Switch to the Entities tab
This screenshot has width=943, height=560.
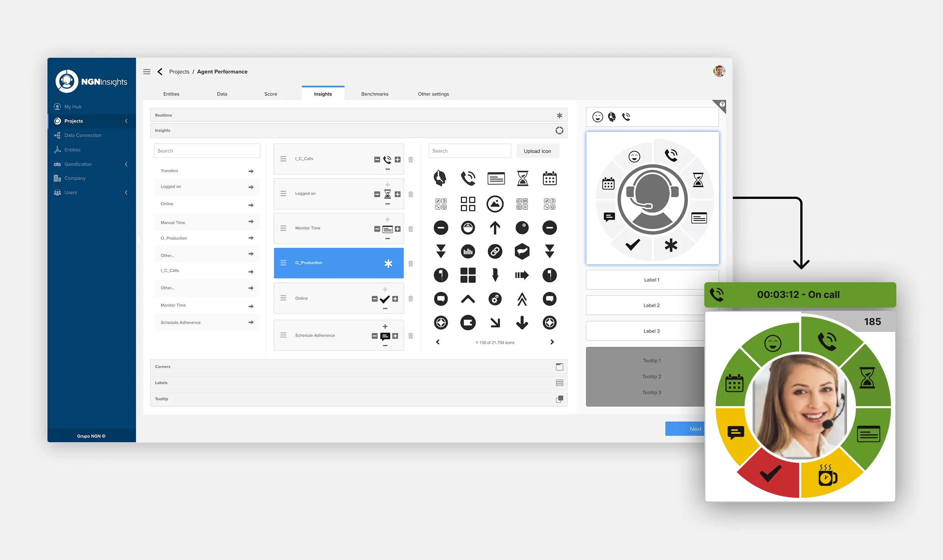pyautogui.click(x=171, y=94)
